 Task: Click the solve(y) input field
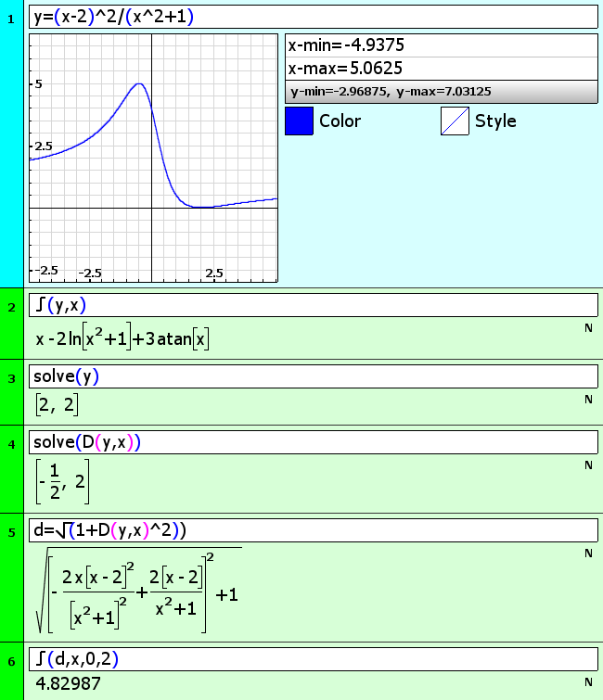pyautogui.click(x=313, y=375)
